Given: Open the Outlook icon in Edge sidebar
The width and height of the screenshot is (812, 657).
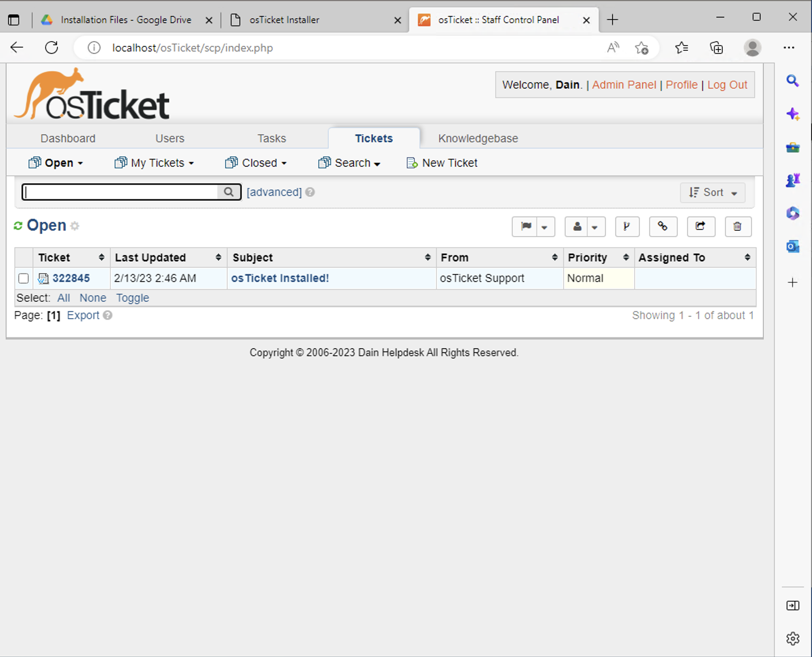Looking at the screenshot, I should click(792, 247).
